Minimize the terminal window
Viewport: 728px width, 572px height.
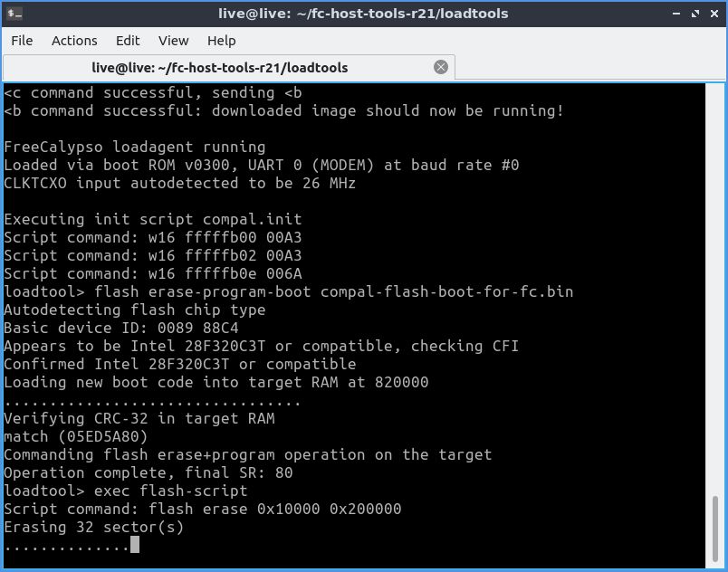pyautogui.click(x=676, y=14)
